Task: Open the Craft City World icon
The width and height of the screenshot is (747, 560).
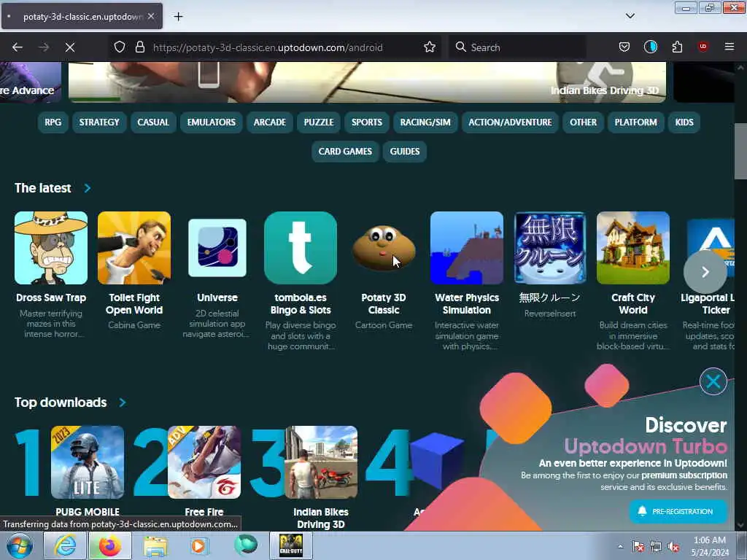Action: tap(632, 248)
